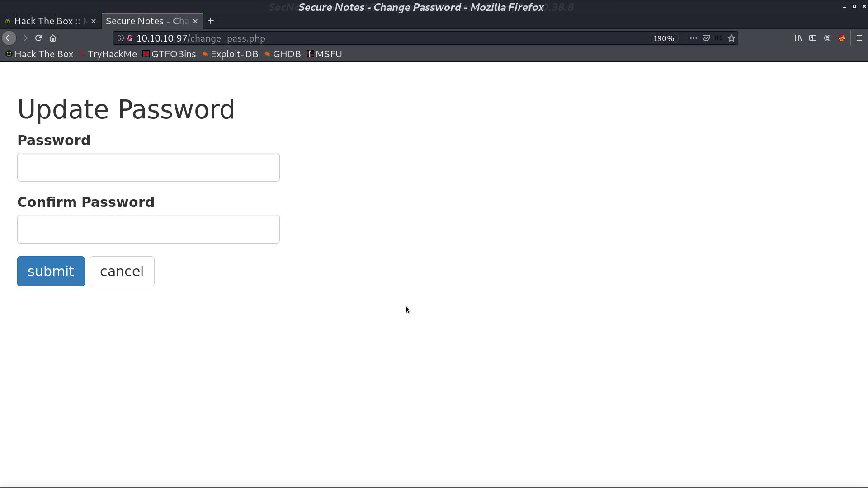The image size is (868, 488).
Task: Click into the Password field
Action: pyautogui.click(x=148, y=167)
